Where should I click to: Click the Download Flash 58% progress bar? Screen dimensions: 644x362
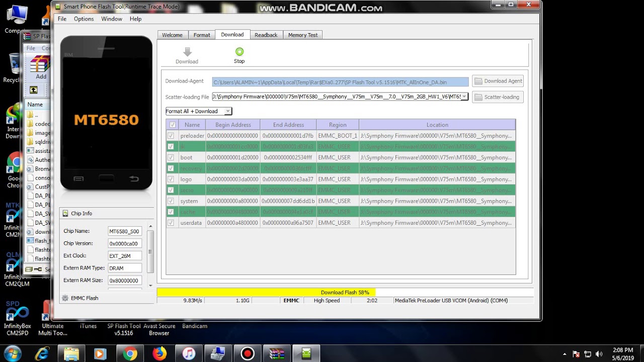tap(345, 292)
